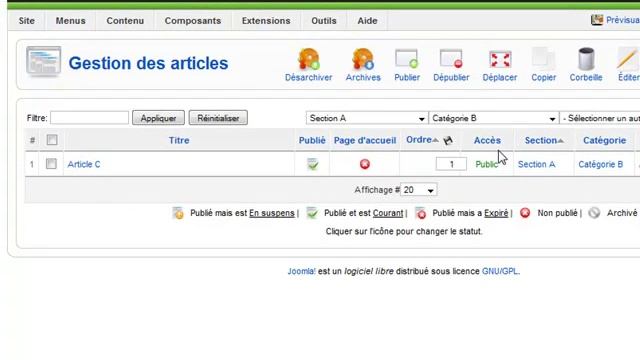
Task: Click the Appliquer filter button
Action: [x=158, y=118]
